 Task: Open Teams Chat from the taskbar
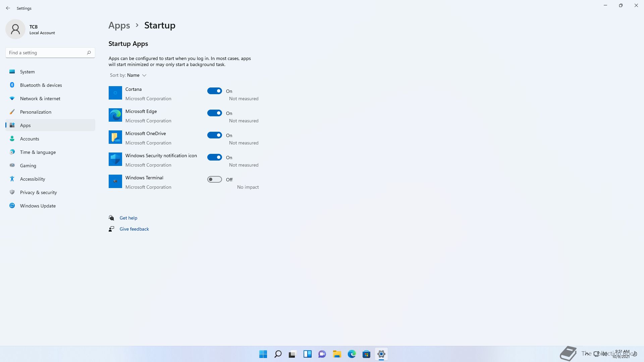click(x=322, y=354)
